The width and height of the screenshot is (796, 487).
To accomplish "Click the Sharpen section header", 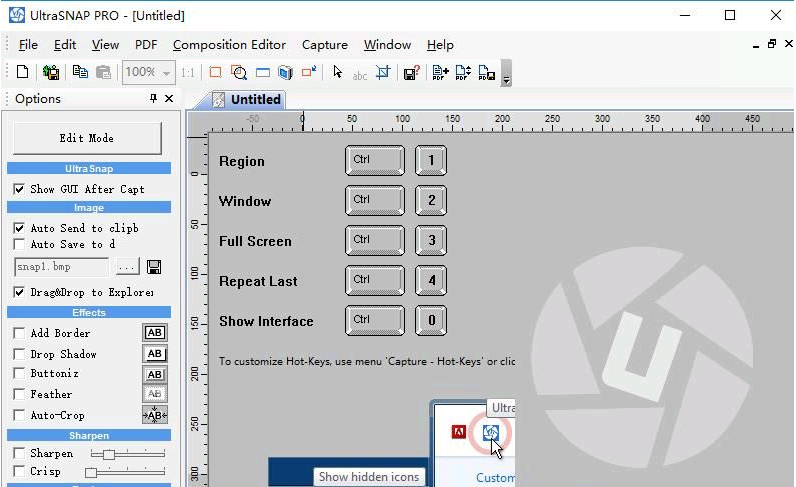I will (x=89, y=435).
